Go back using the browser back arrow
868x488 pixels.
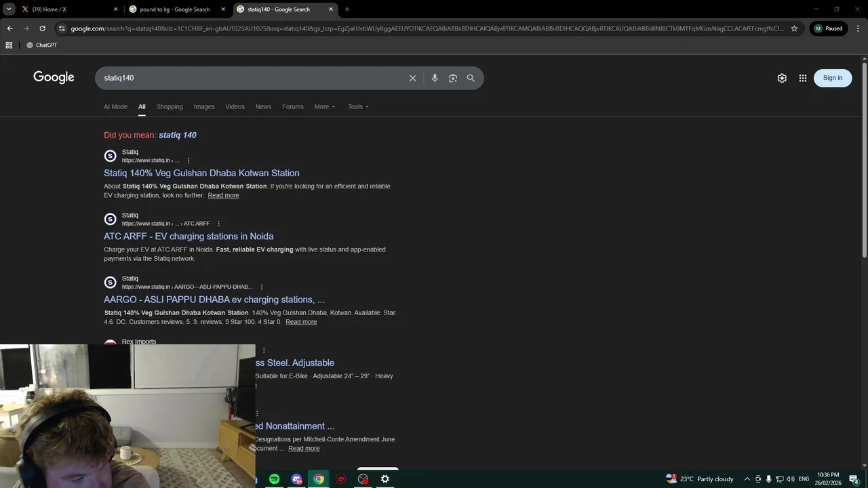pyautogui.click(x=9, y=28)
